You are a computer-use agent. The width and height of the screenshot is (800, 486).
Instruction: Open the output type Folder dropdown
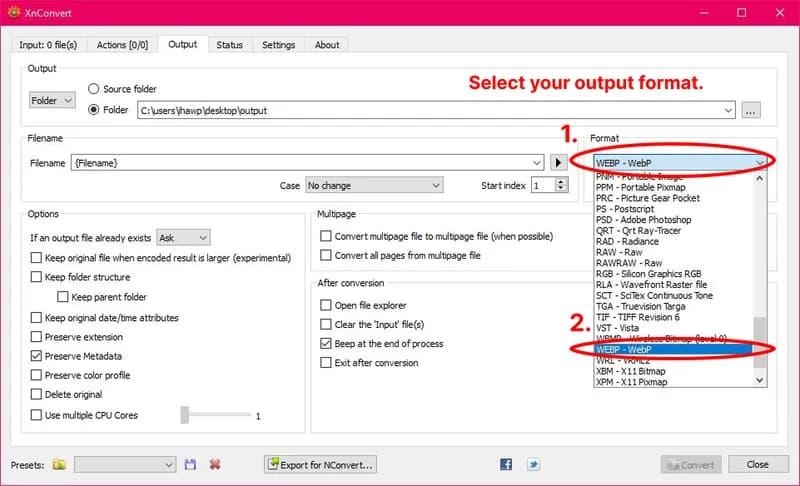[52, 100]
